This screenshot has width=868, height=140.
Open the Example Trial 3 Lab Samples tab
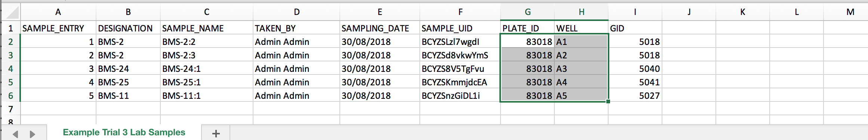(124, 133)
